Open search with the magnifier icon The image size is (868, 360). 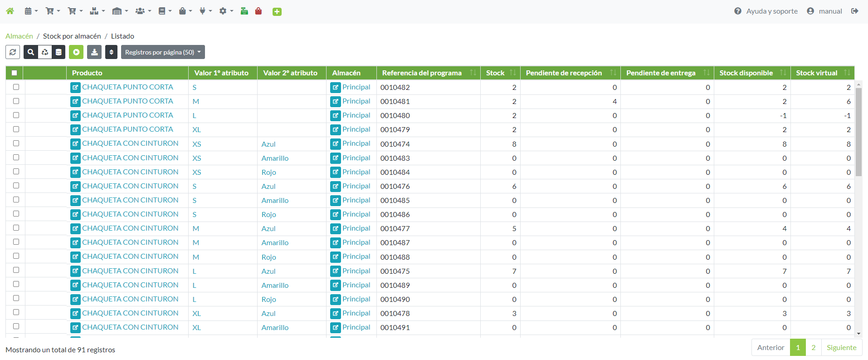point(30,52)
